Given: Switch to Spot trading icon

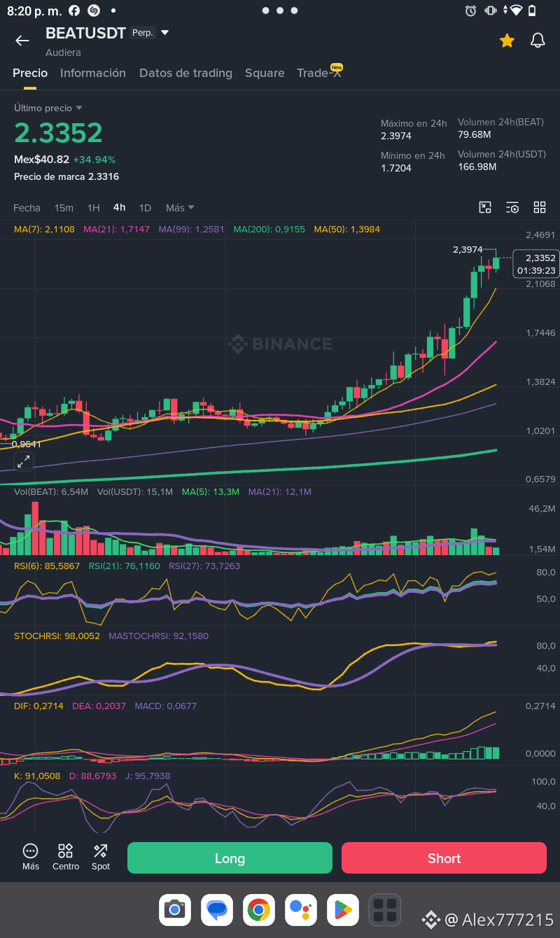Looking at the screenshot, I should (101, 857).
